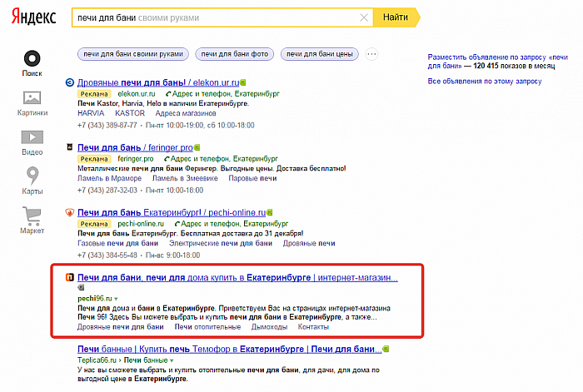This screenshot has height=392, width=583.
Task: Open KASTOR sitelink
Action: tap(130, 113)
